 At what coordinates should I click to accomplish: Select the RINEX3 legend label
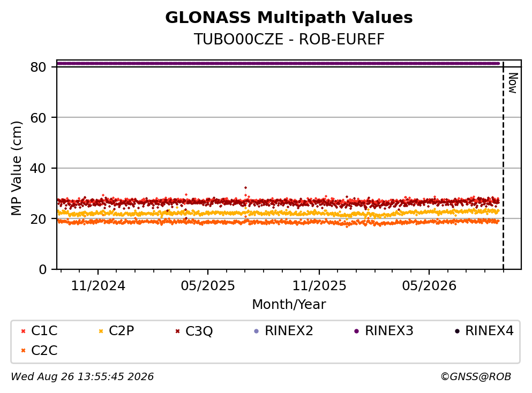point(389,330)
